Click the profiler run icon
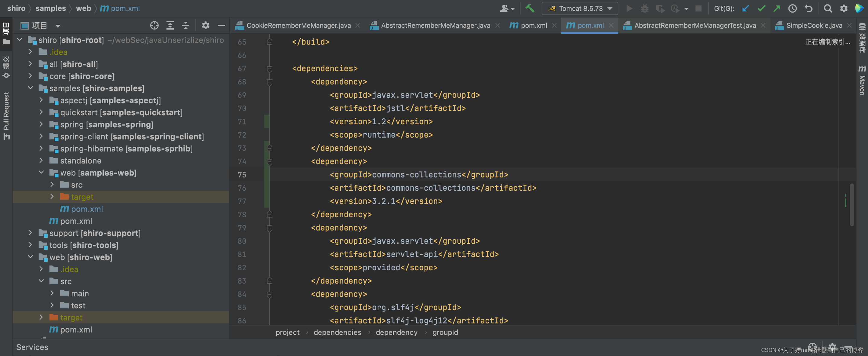 tap(675, 8)
